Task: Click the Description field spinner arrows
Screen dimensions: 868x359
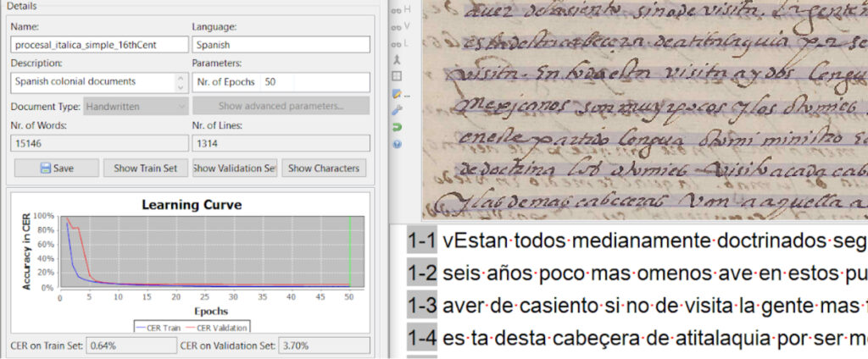Action: click(x=180, y=82)
